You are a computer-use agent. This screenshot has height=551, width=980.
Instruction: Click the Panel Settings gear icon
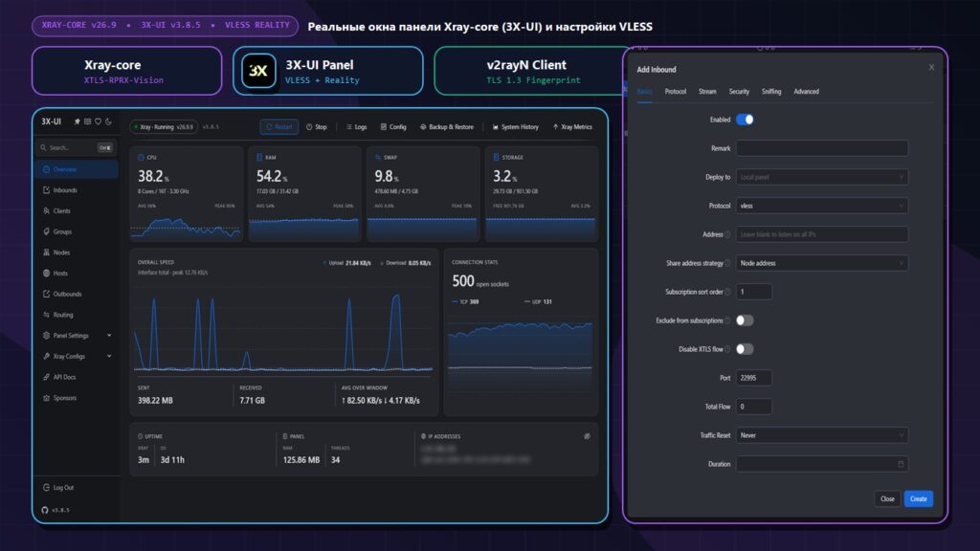pyautogui.click(x=46, y=336)
